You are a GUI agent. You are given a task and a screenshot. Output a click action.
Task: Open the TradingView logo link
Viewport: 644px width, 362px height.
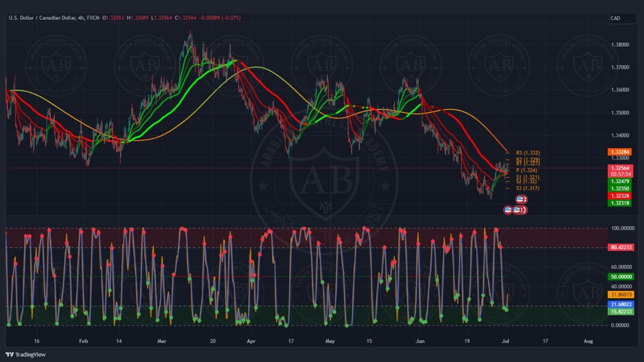point(25,354)
